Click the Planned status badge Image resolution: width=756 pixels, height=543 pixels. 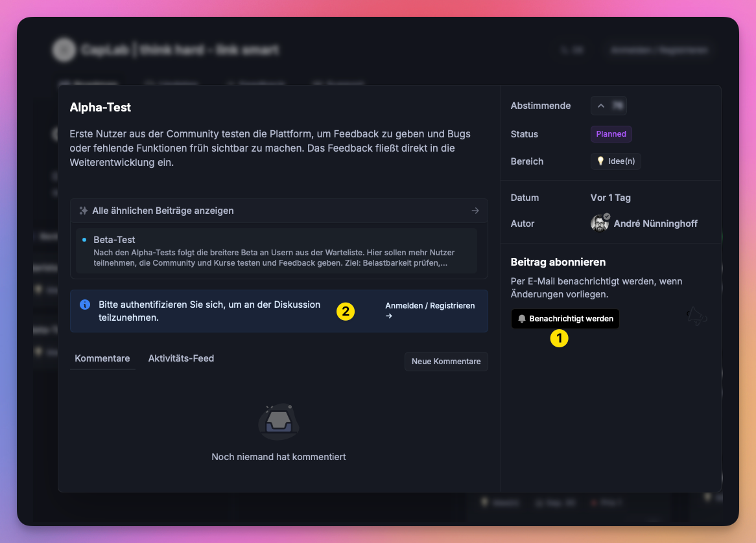click(611, 134)
